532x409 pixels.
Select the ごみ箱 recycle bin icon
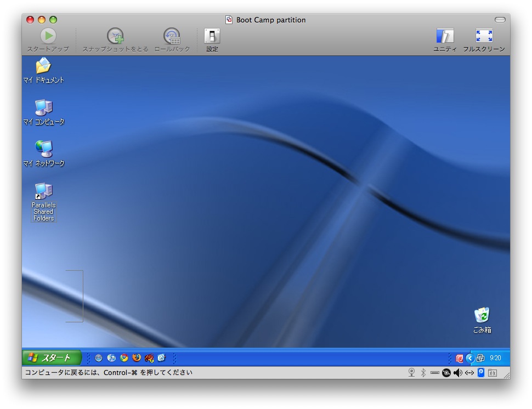point(482,321)
